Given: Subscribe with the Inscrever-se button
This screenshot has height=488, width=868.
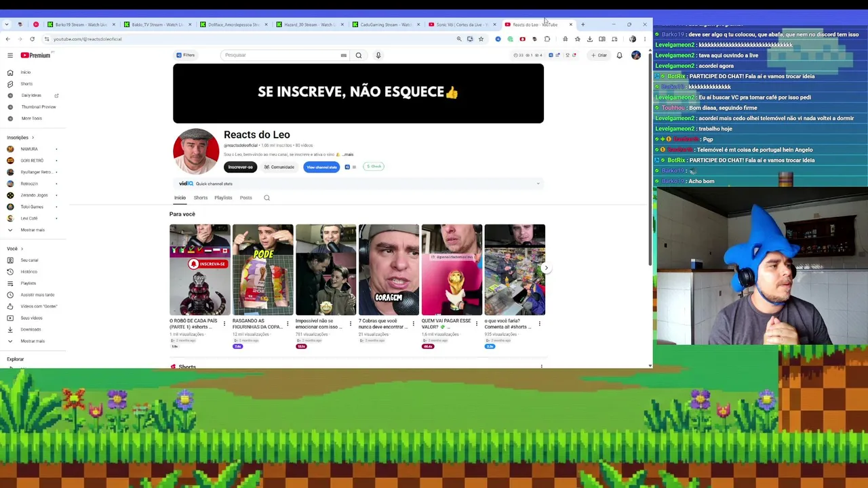Looking at the screenshot, I should 241,167.
